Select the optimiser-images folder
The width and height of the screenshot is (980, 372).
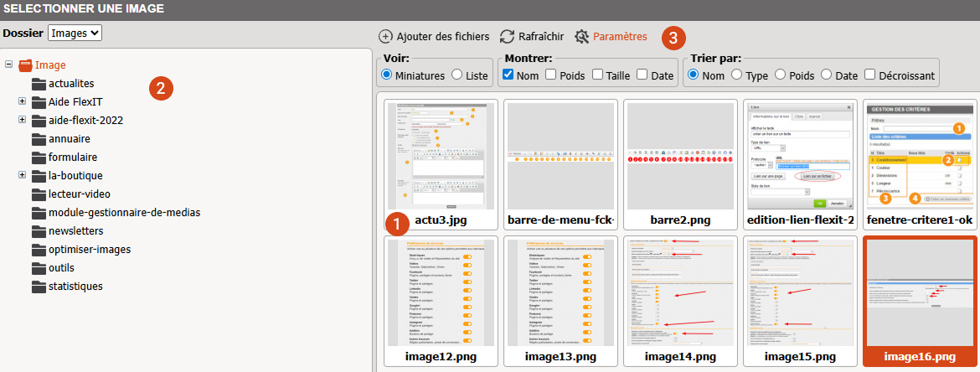90,250
